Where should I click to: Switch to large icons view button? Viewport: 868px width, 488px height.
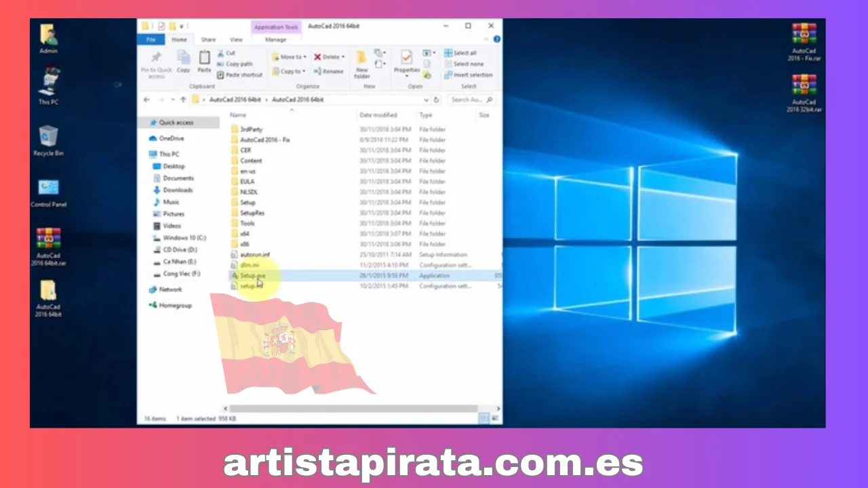coord(494,419)
